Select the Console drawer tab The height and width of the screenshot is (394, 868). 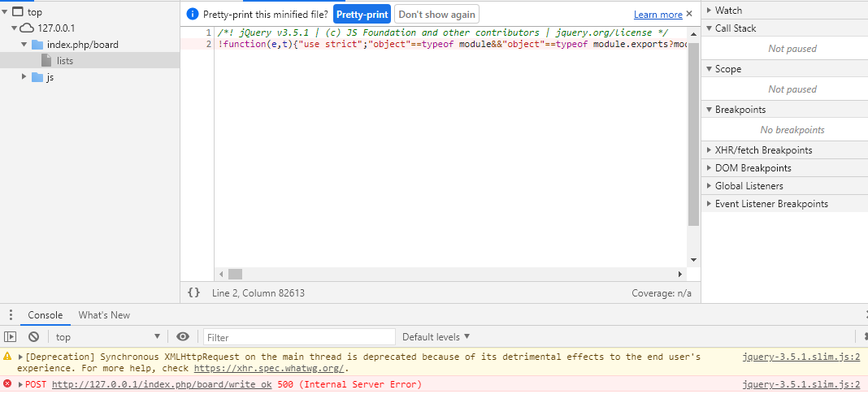[x=46, y=315]
